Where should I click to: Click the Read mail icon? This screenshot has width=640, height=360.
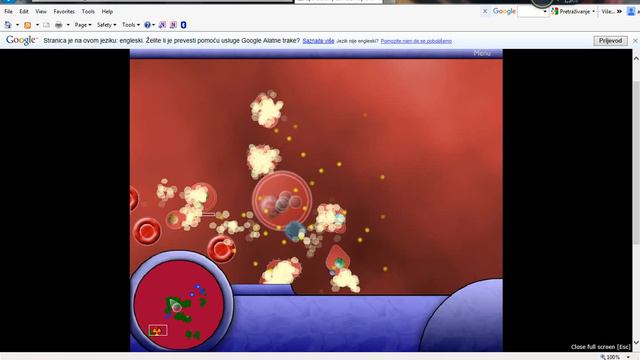46,25
